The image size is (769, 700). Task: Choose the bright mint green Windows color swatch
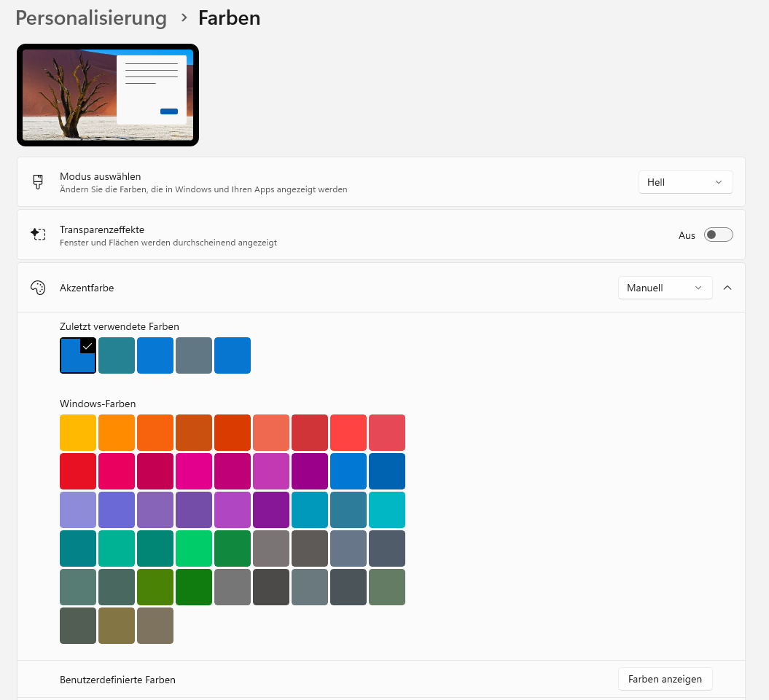tap(194, 548)
